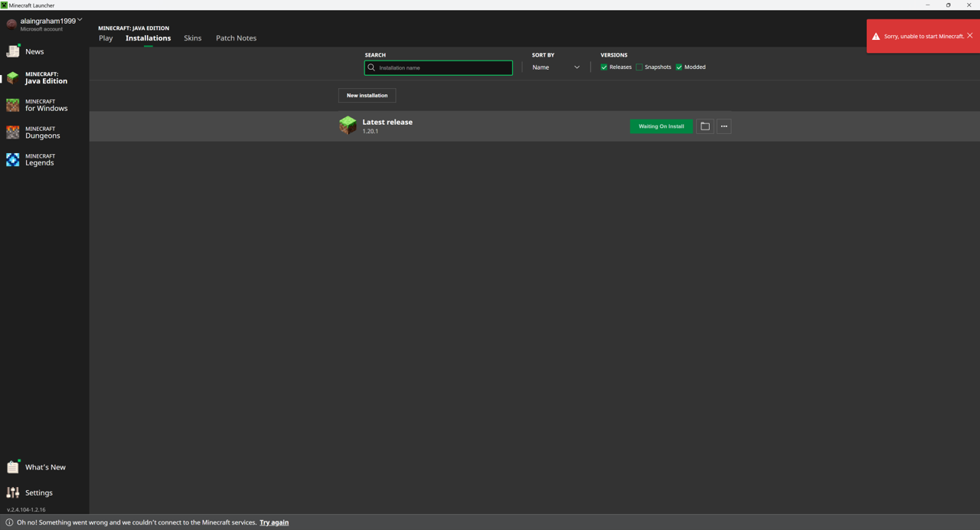Click the launcher version v.2.4.104-1.2.16 text
Screen dimensions: 980x530
26,509
